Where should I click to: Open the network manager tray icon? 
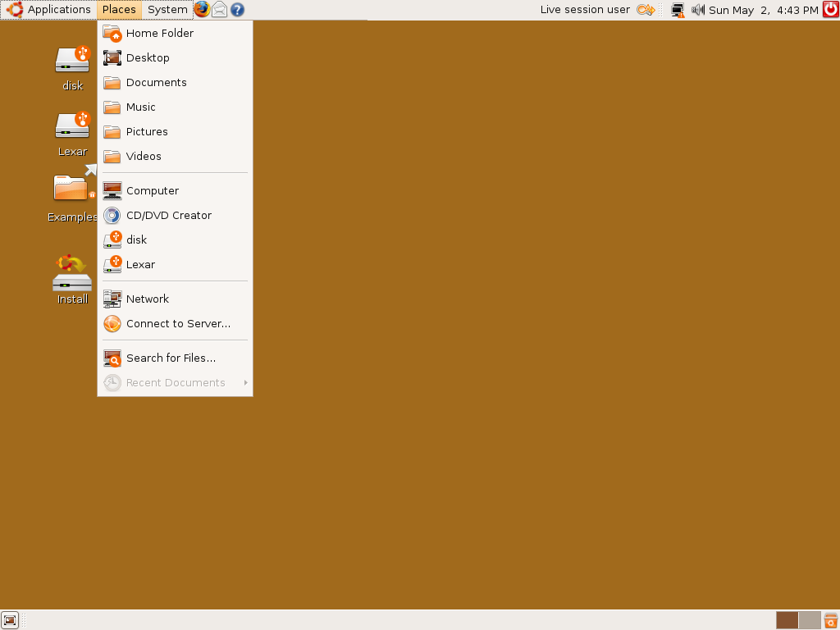pyautogui.click(x=678, y=10)
